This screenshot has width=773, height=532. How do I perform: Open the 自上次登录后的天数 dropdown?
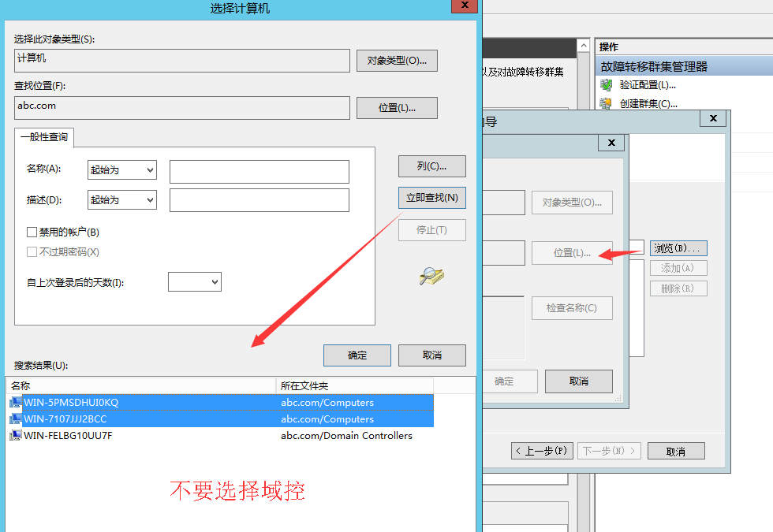pos(195,282)
